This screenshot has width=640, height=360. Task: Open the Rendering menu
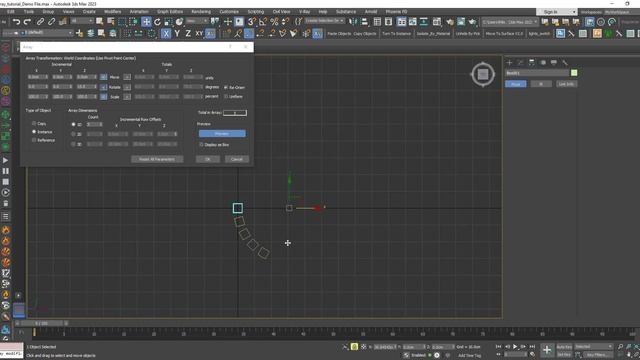click(x=201, y=12)
